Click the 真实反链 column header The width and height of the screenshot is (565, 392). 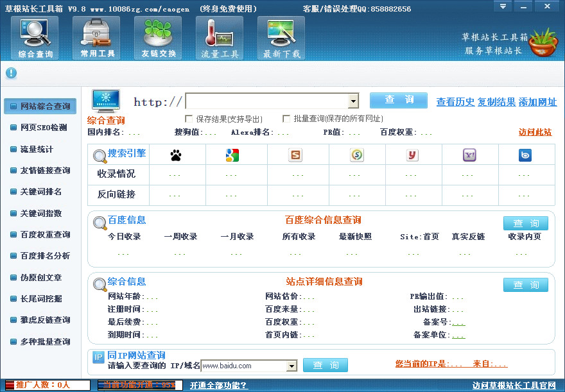coord(469,237)
